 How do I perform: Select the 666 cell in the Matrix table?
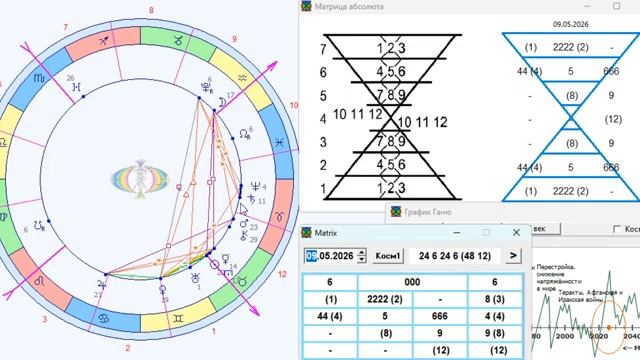pos(440,316)
